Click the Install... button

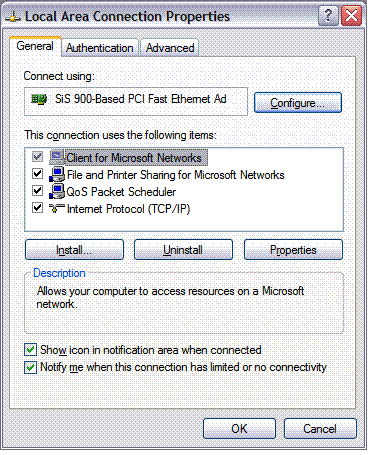(x=74, y=250)
